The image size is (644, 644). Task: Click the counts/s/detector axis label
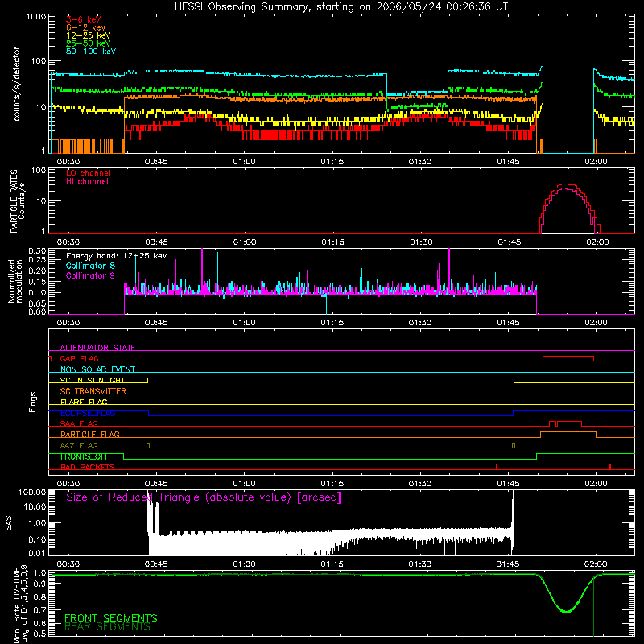click(x=17, y=84)
